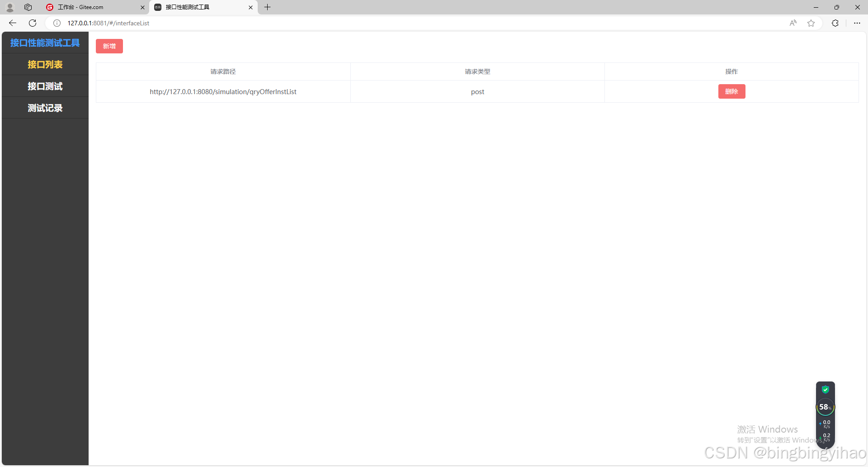Restore down the browser window
Image resolution: width=868 pixels, height=467 pixels.
pos(837,7)
